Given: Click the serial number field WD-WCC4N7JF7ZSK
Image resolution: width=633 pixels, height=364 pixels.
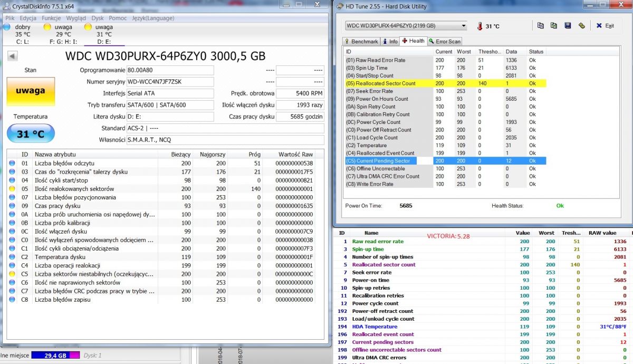Looking at the screenshot, I should pos(170,82).
